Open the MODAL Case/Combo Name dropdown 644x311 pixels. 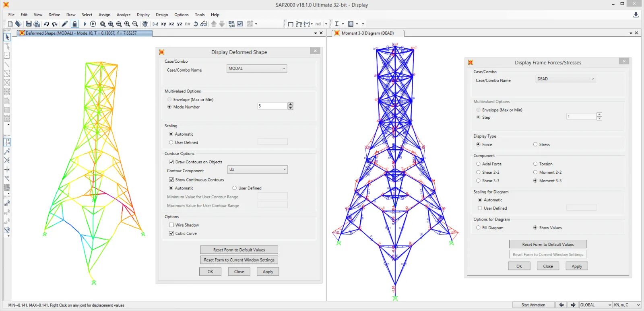[257, 69]
